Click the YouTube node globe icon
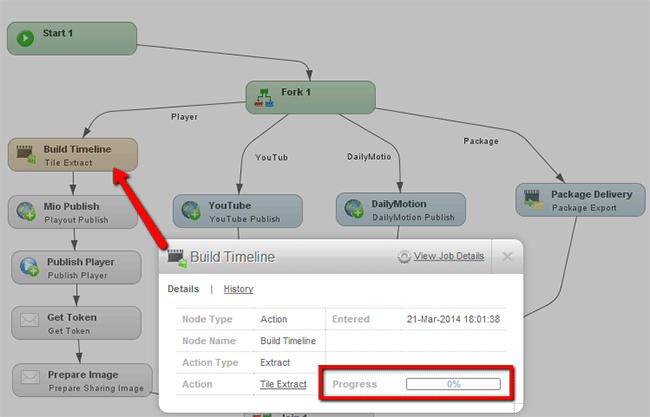This screenshot has height=417, width=650. pyautogui.click(x=191, y=212)
